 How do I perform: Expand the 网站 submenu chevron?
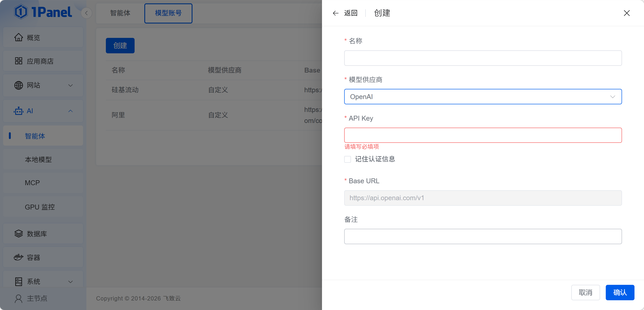click(x=71, y=85)
